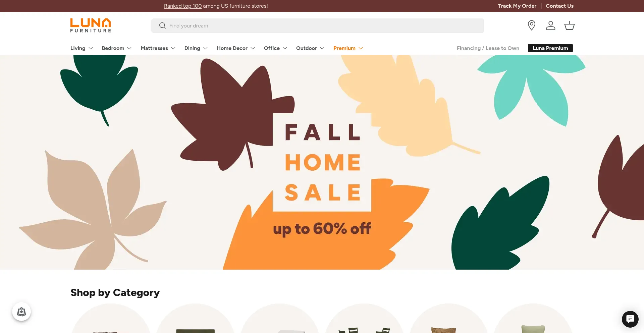
Task: Expand the Living menu chevron
Action: (91, 48)
